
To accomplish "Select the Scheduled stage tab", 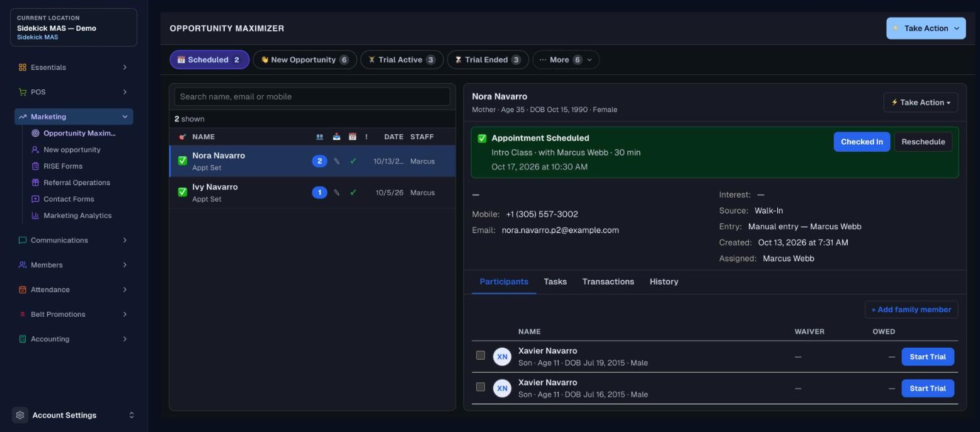I will tap(209, 60).
